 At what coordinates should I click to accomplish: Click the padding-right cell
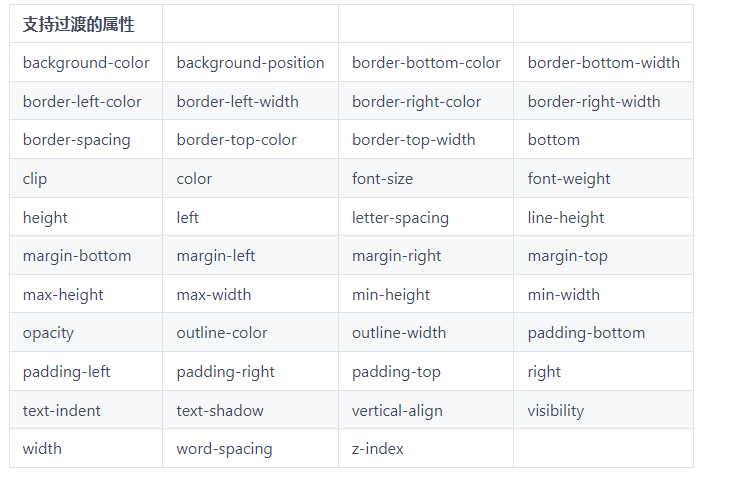[x=225, y=372]
